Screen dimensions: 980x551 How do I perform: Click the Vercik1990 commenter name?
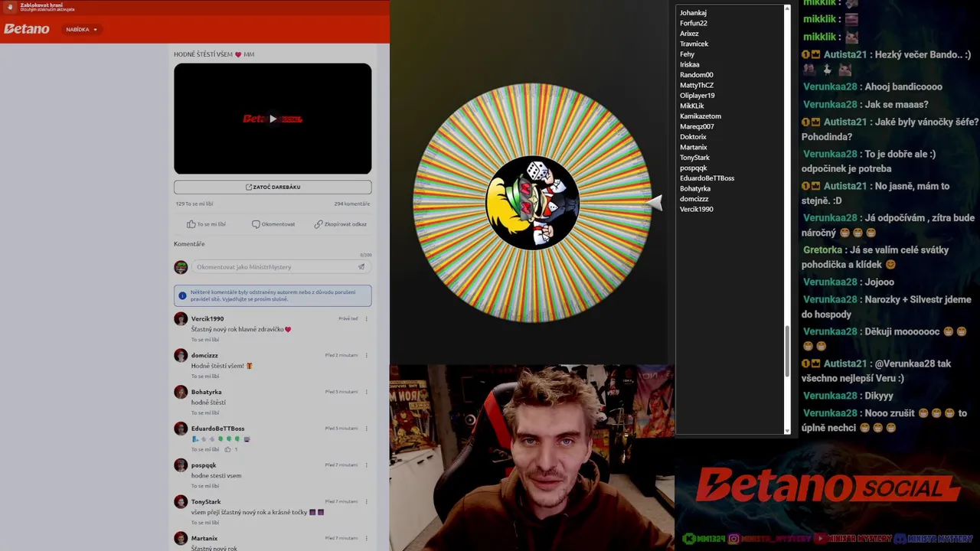tap(207, 318)
